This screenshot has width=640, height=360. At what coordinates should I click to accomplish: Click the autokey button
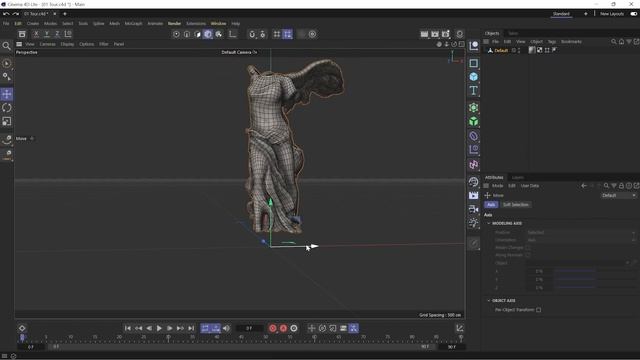coord(283,328)
